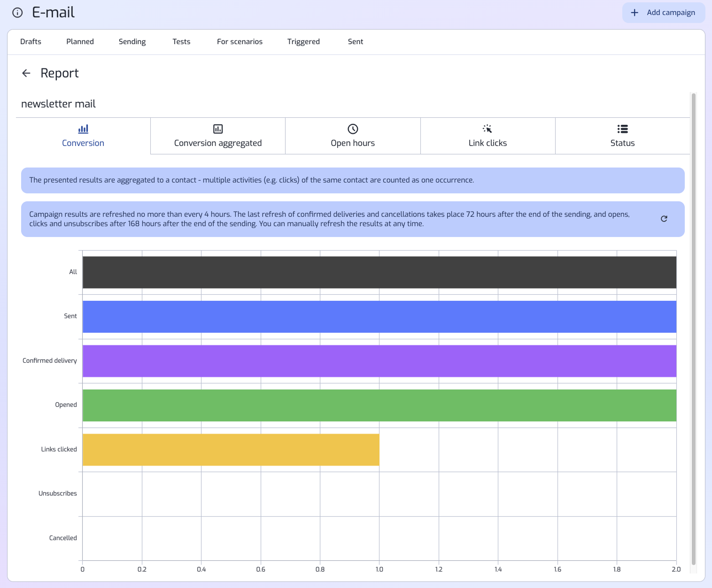This screenshot has width=712, height=588.
Task: Click the dark All bar in chart
Action: [x=379, y=272]
